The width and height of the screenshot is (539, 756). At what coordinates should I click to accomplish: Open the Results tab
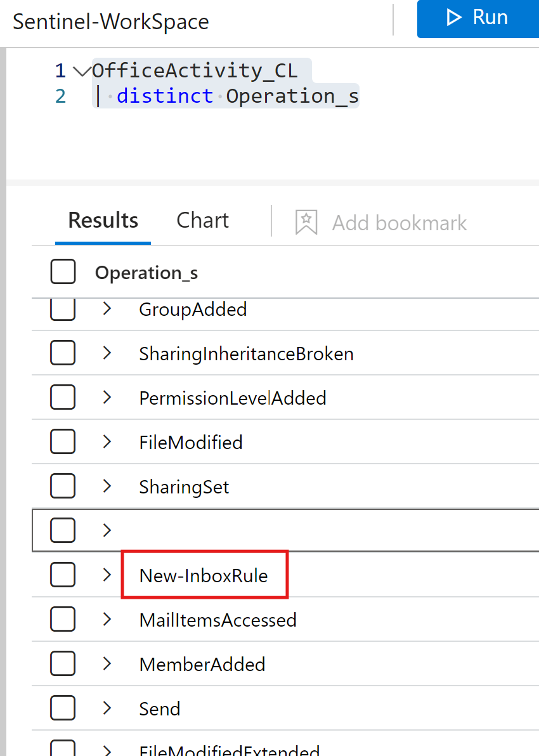click(x=103, y=221)
